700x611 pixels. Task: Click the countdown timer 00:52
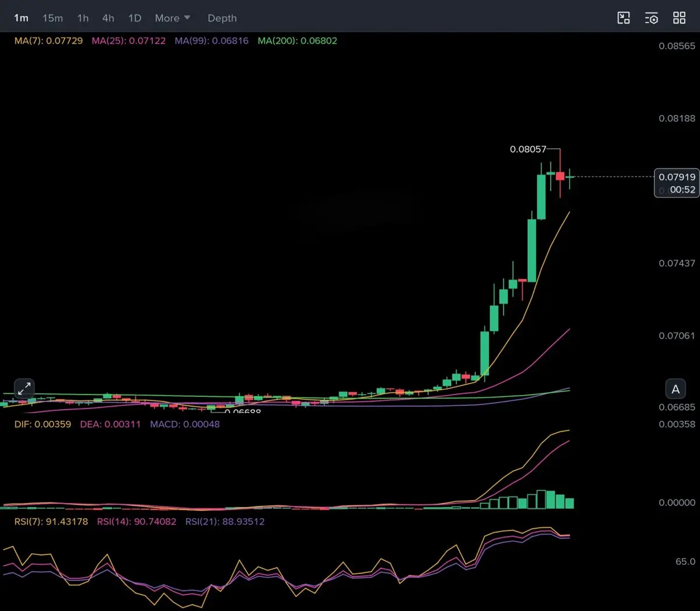[x=682, y=190]
